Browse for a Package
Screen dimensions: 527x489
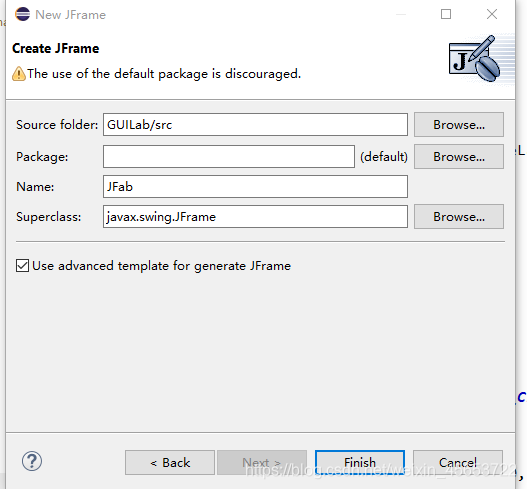pos(459,157)
